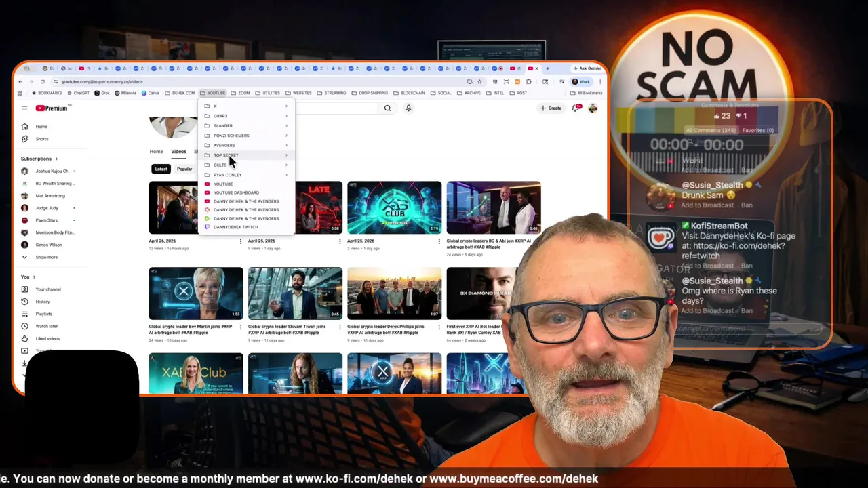Open the STREAMING bookmarks folder

pos(332,93)
